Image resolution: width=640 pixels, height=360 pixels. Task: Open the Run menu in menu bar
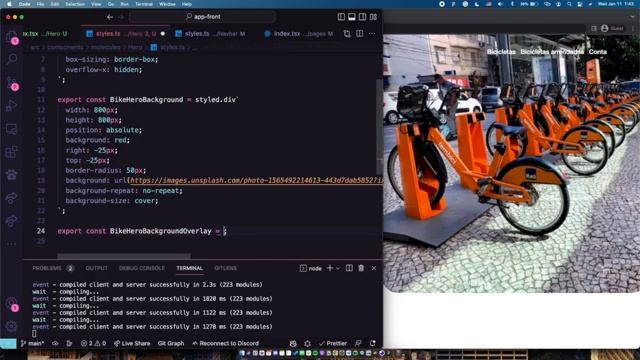point(124,4)
